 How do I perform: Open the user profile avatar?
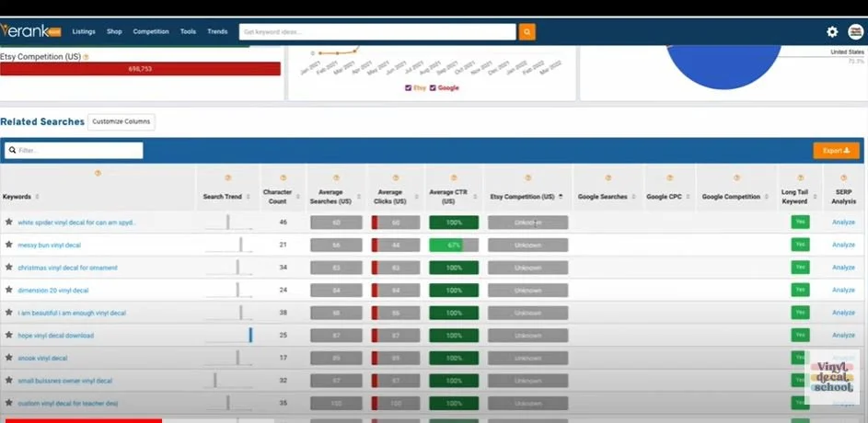855,32
